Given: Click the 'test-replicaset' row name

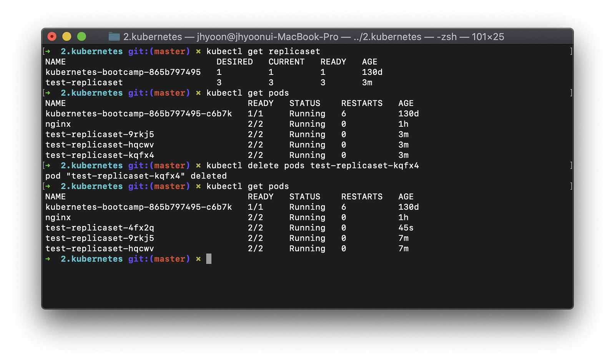Looking at the screenshot, I should 84,83.
